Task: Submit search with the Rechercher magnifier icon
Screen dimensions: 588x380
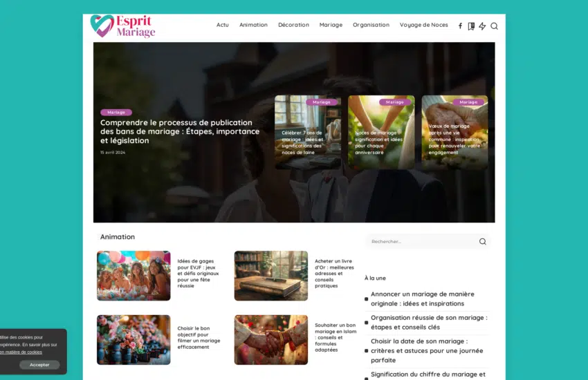Action: click(482, 242)
